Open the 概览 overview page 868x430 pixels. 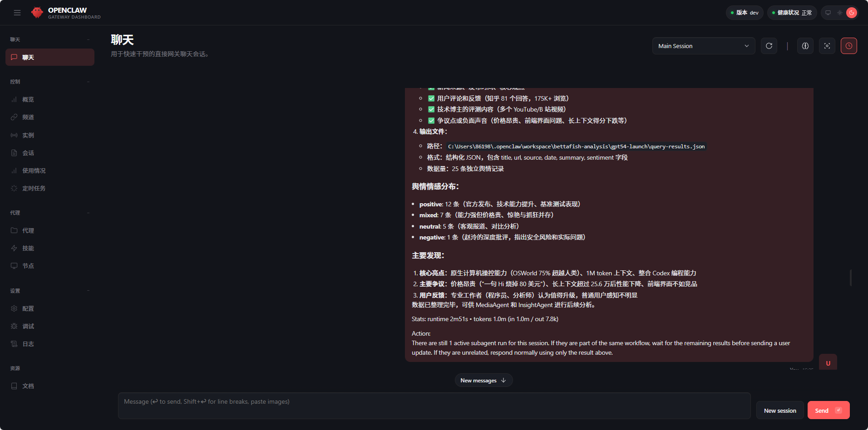[50, 99]
